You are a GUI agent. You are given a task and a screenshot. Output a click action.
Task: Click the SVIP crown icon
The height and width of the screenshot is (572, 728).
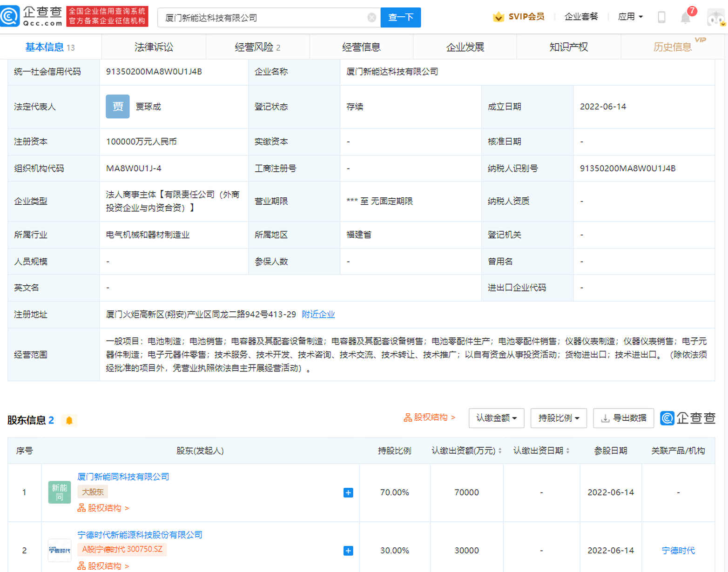pyautogui.click(x=499, y=17)
